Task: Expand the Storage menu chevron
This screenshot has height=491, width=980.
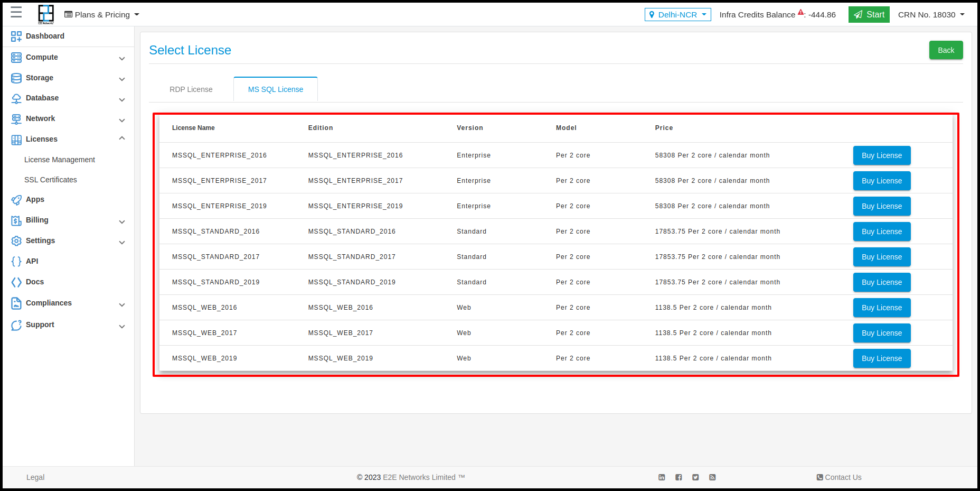Action: tap(122, 79)
